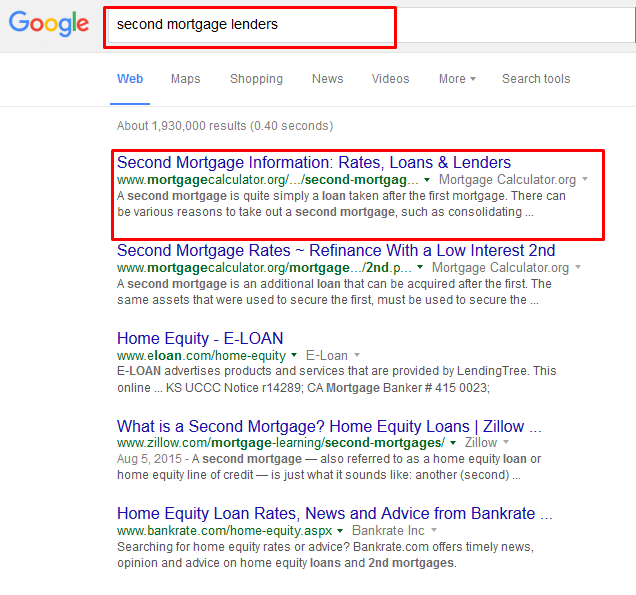Click green arrow after bankrate.com/home-equity.aspx URL

[340, 531]
